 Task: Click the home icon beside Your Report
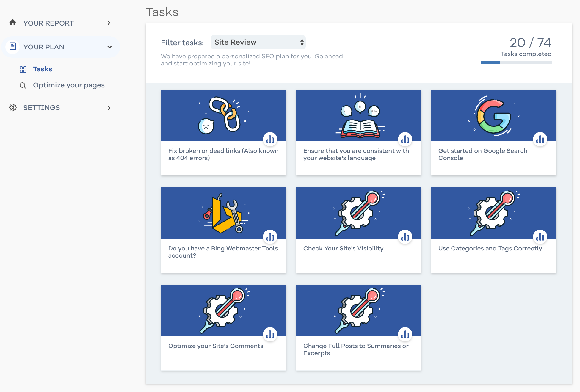(x=13, y=23)
